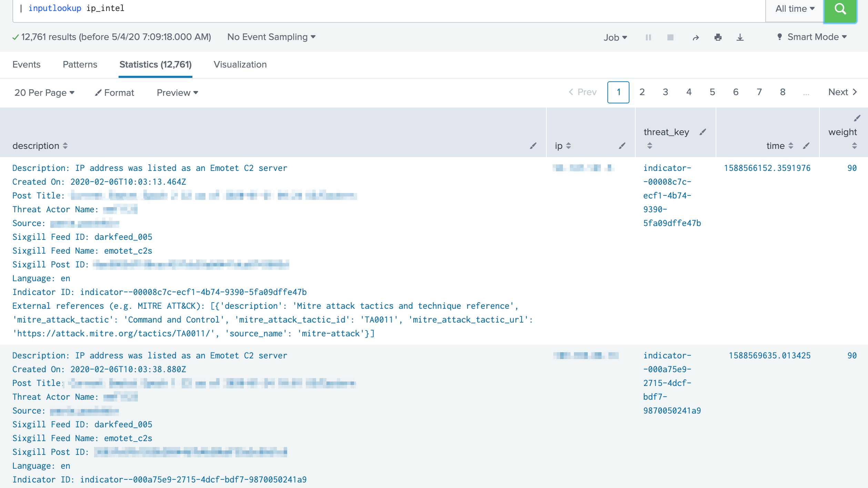Screen dimensions: 868x488
Task: Pause the search job
Action: coord(648,37)
